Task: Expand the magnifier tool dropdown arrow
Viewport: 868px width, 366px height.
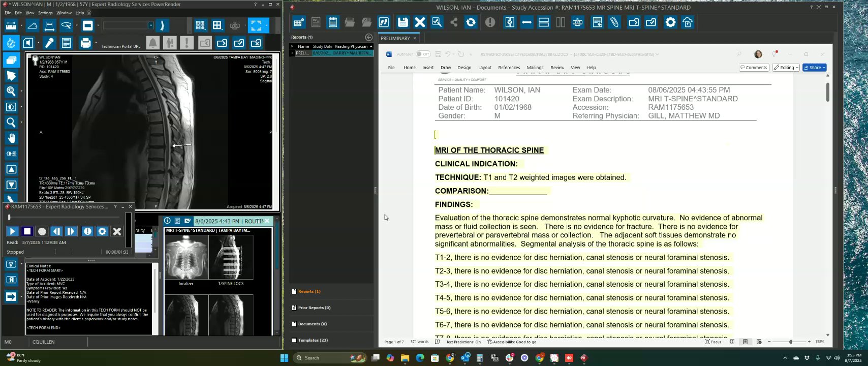Action: 21,122
